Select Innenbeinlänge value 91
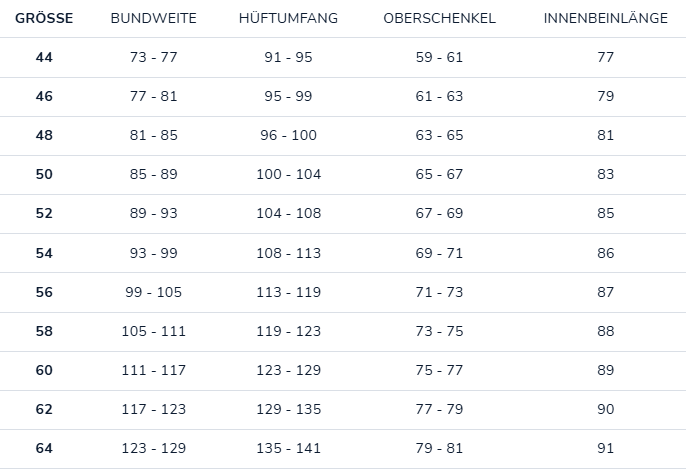 605,448
